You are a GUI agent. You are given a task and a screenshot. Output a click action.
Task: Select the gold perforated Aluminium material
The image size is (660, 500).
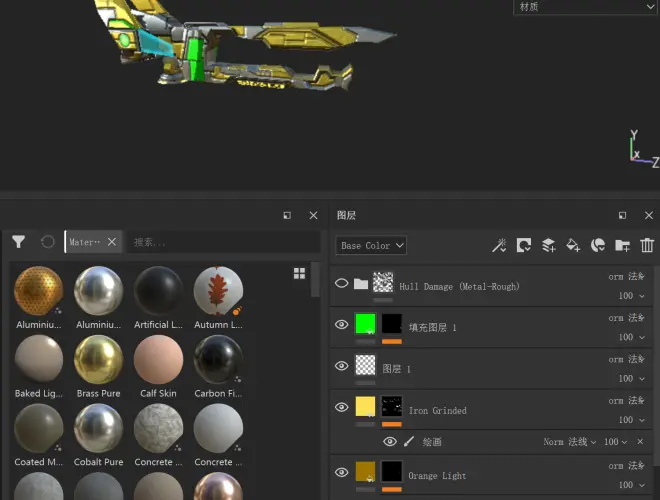(x=39, y=298)
